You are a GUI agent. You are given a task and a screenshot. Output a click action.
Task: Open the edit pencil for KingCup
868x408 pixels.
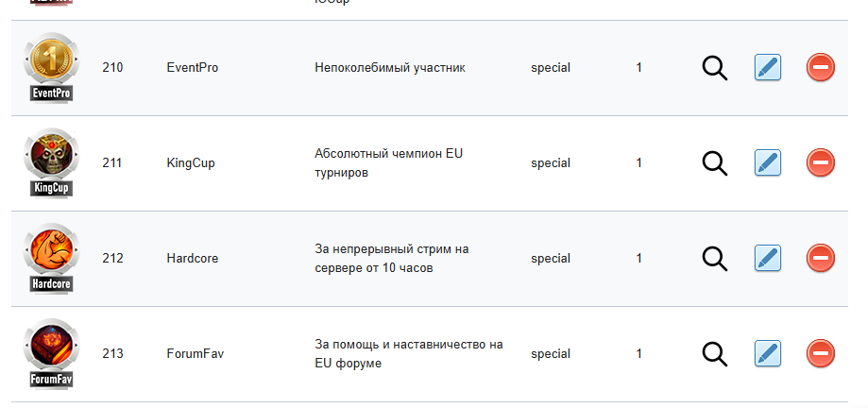768,162
